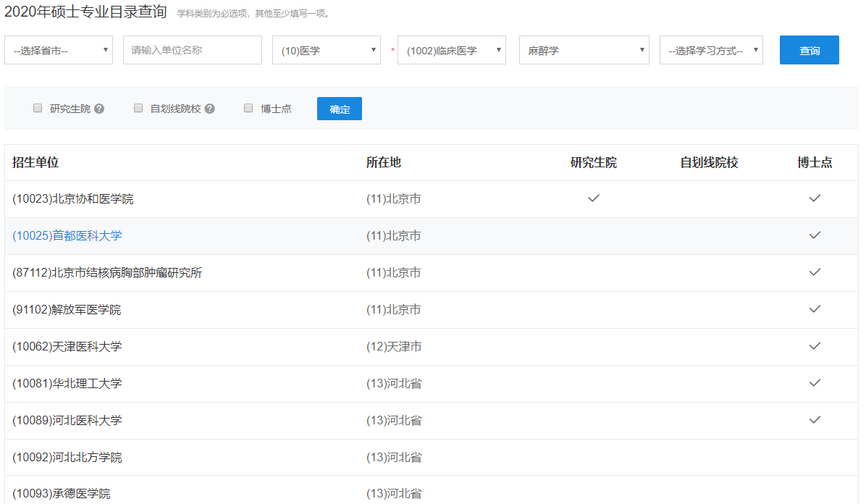
Task: Toggle the 研究生院 checkbox
Action: pos(38,108)
